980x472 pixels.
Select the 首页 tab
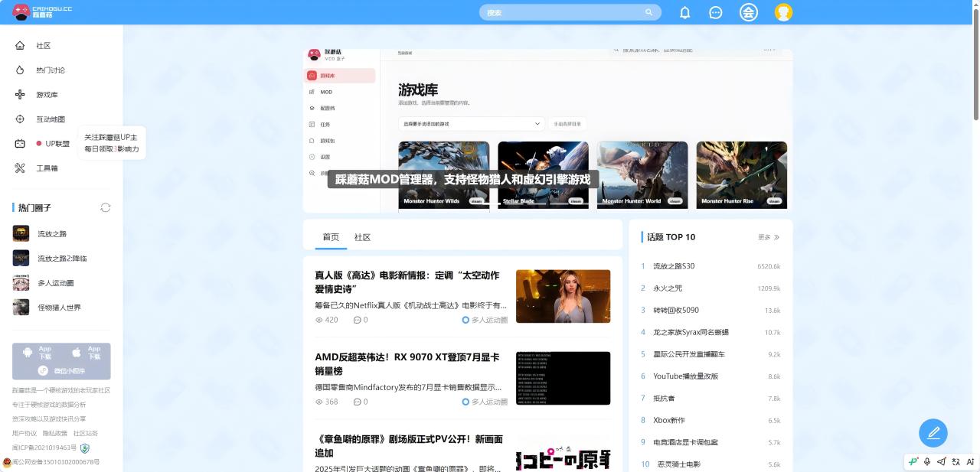coord(331,237)
